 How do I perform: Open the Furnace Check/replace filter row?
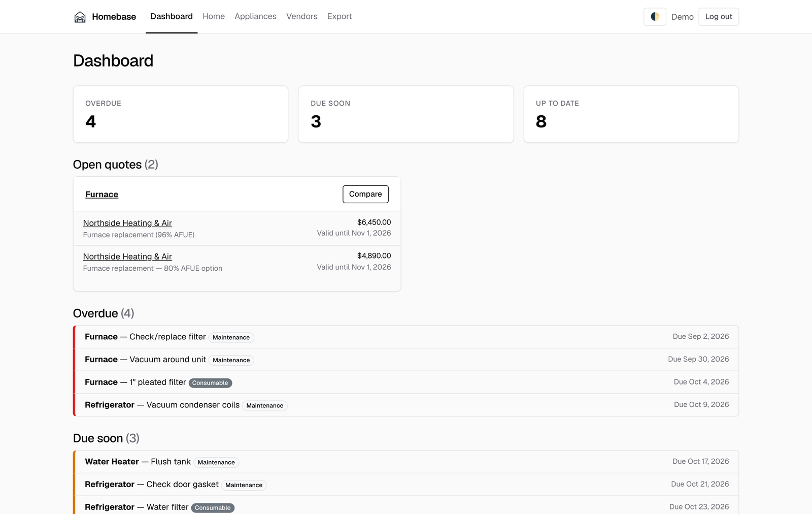click(x=406, y=337)
